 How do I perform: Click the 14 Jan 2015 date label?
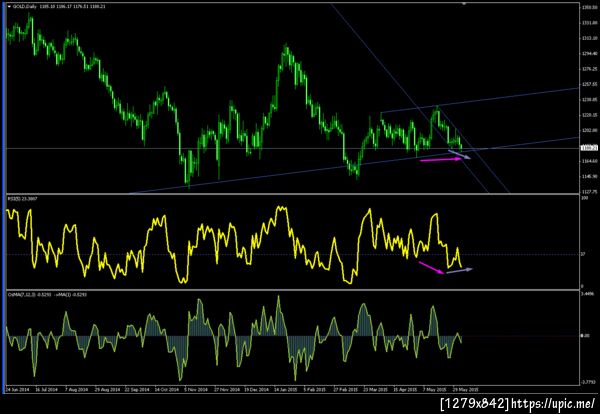(286, 389)
